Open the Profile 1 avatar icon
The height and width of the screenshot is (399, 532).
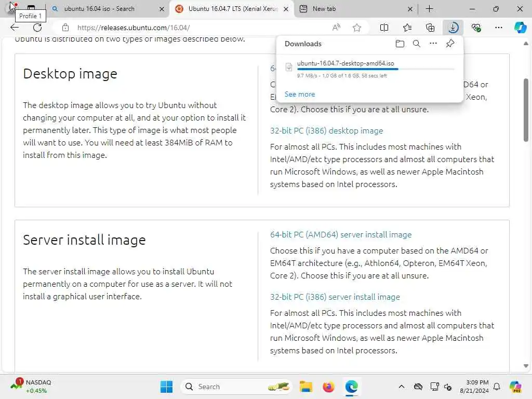click(x=11, y=8)
